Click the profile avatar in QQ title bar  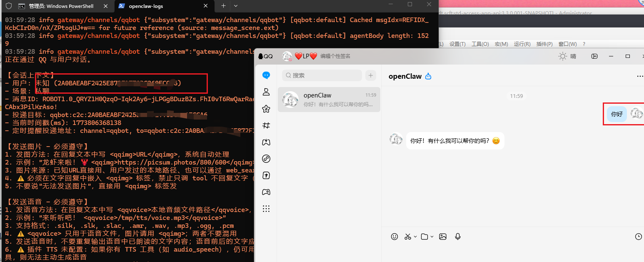pos(287,56)
